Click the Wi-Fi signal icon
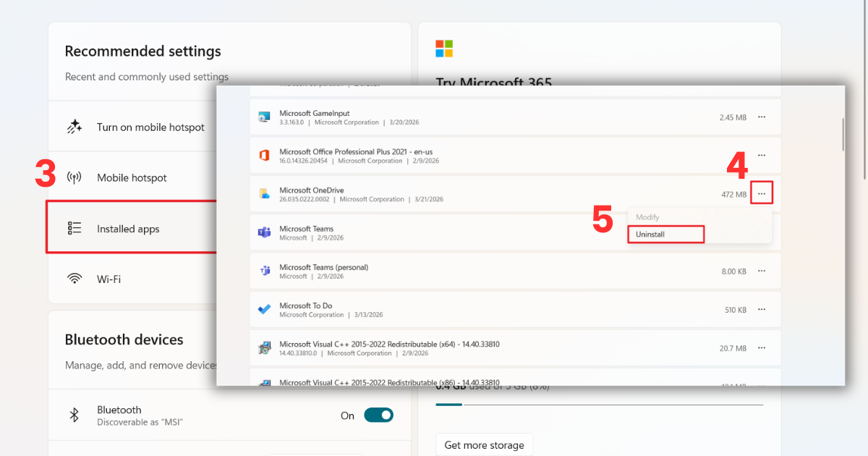 pos(74,279)
